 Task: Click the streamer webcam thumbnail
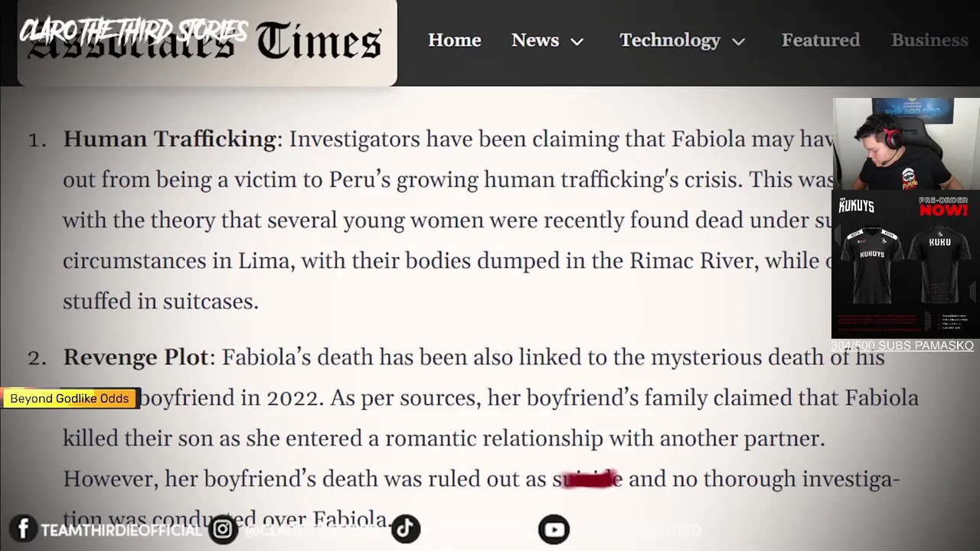(x=905, y=144)
